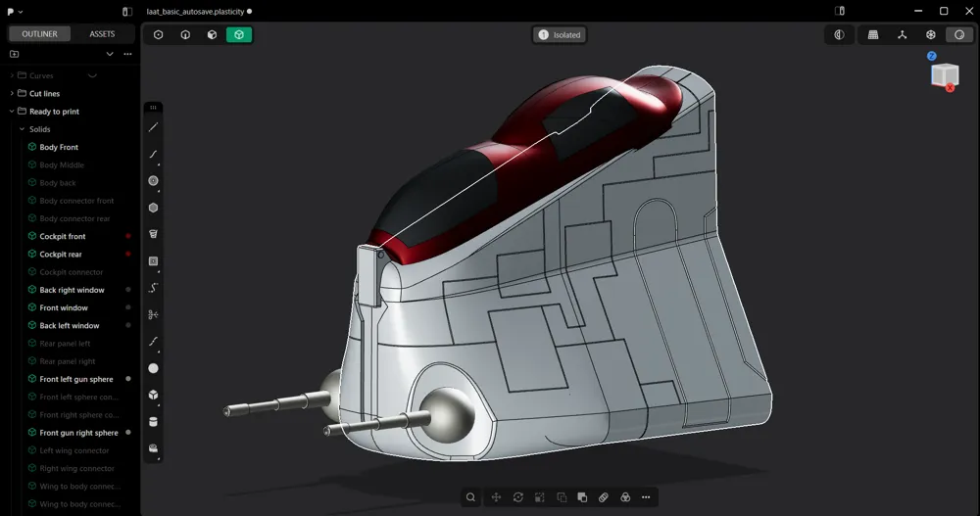The height and width of the screenshot is (516, 980).
Task: Enable edge selection mode
Action: (x=185, y=35)
